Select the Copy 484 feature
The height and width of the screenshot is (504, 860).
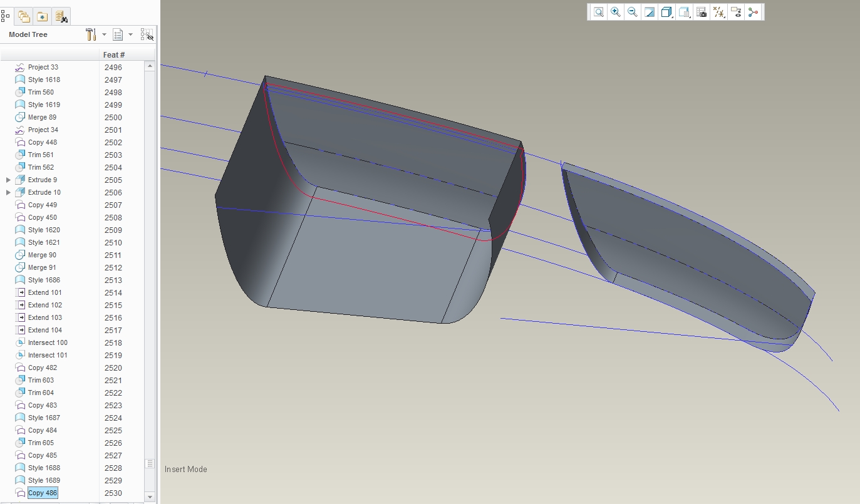coord(43,430)
